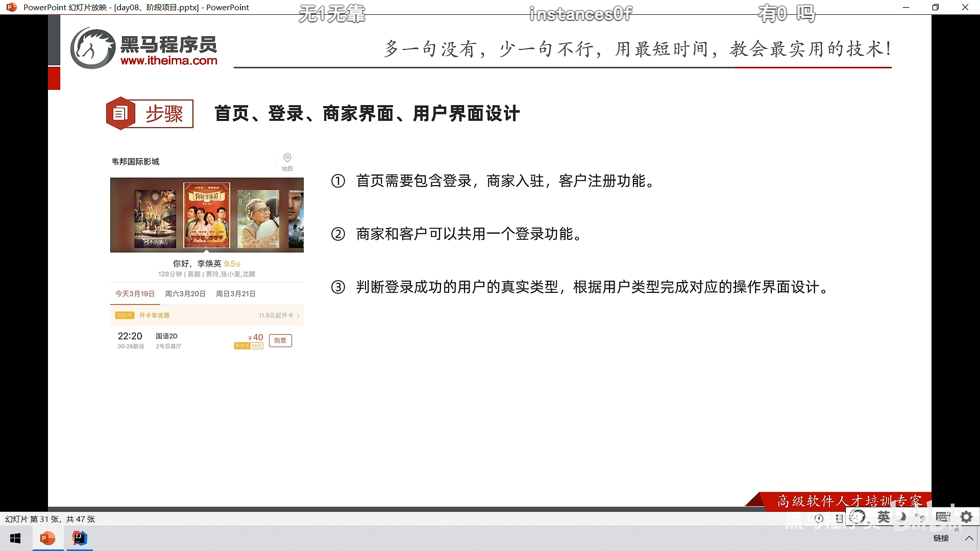
Task: Click the IME toolbar settings gear
Action: [966, 517]
